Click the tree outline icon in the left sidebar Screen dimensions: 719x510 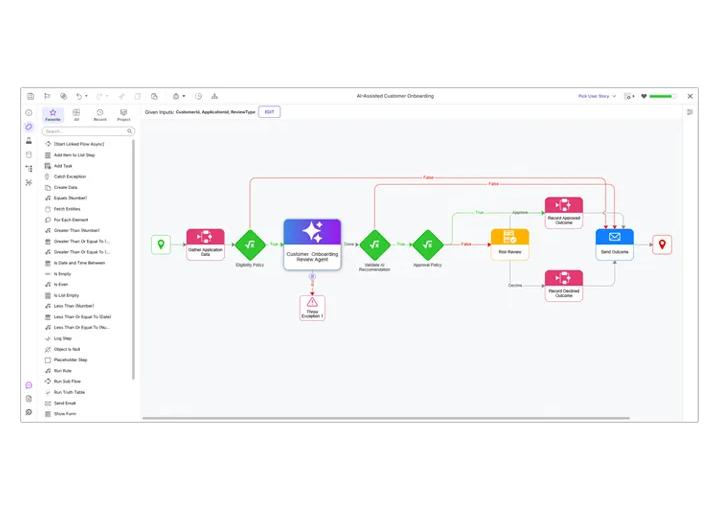click(x=29, y=169)
